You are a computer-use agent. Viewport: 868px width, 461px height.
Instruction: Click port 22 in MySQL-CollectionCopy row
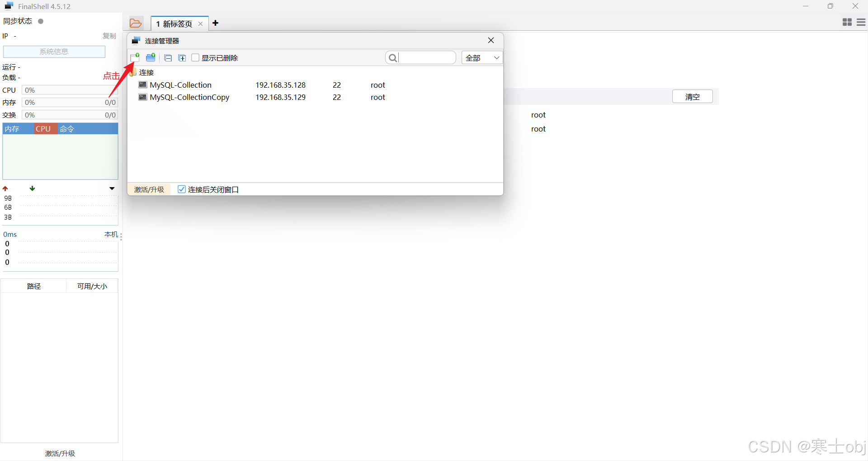(337, 97)
